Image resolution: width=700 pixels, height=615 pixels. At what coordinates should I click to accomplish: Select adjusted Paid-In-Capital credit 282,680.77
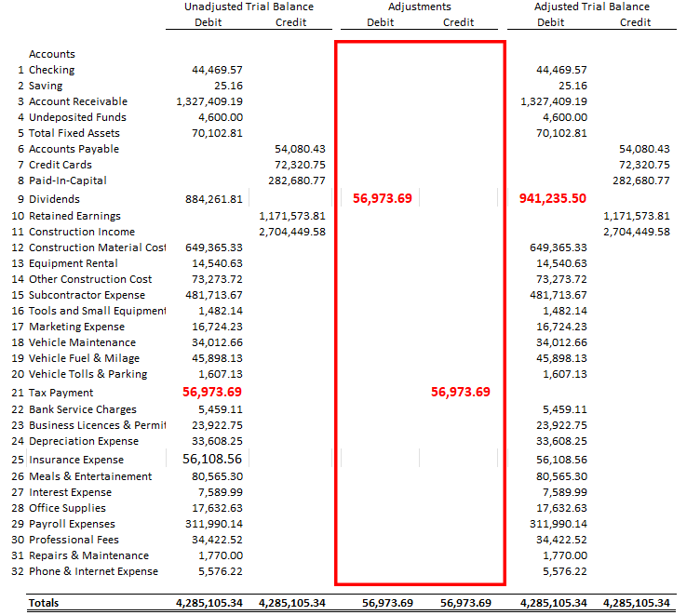click(641, 180)
